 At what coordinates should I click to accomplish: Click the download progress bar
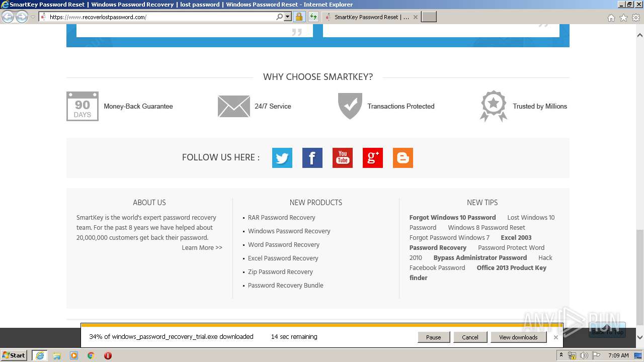click(321, 325)
